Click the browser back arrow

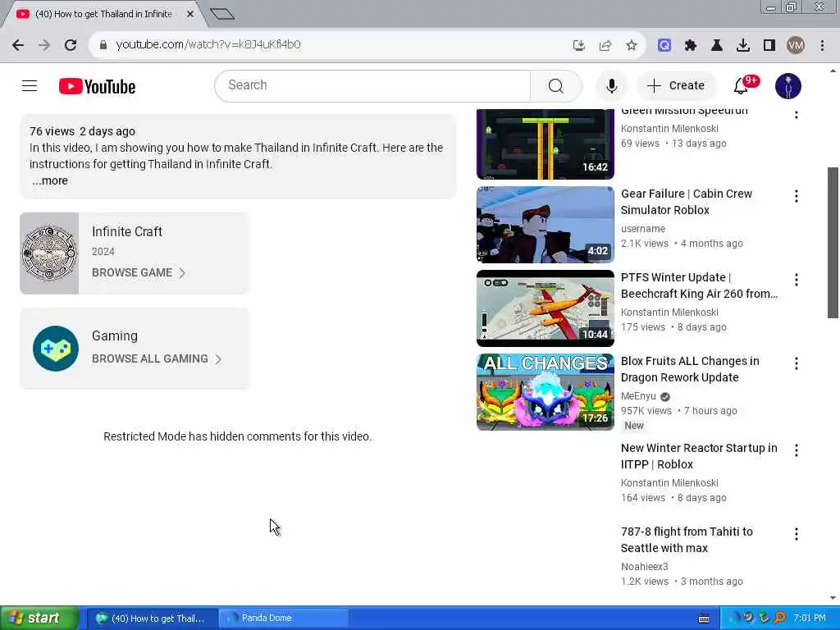(18, 45)
